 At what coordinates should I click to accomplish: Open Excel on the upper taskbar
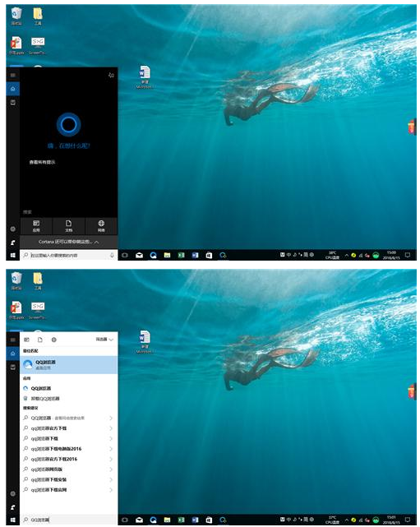coord(181,256)
